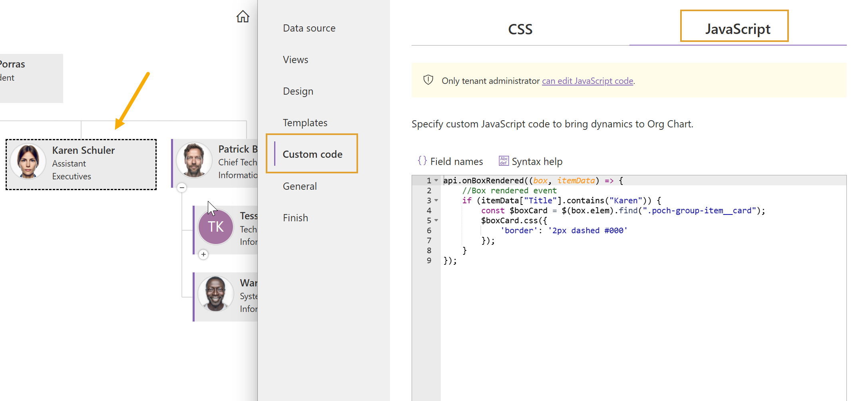The width and height of the screenshot is (868, 401).
Task: Click Karen Schuler's profile photo
Action: pos(28,161)
